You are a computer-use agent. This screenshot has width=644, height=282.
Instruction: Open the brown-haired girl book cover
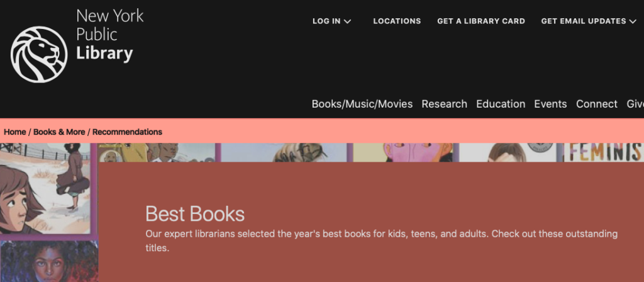[45, 189]
